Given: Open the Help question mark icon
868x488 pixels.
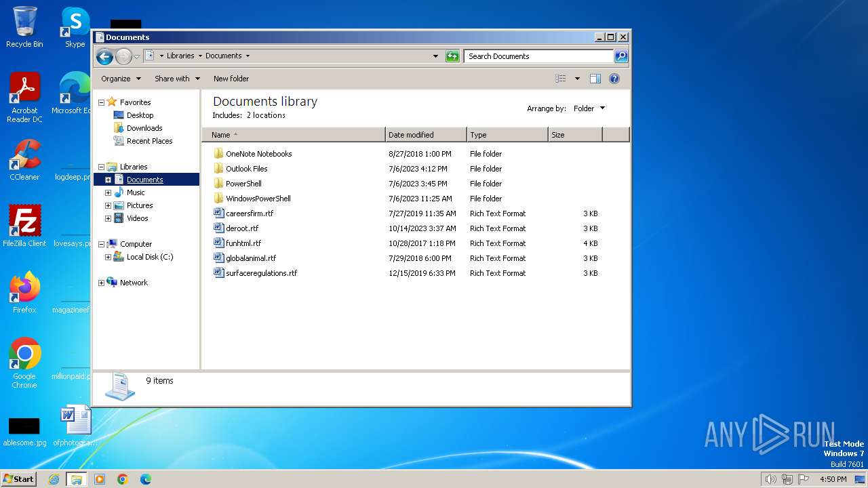Looking at the screenshot, I should click(614, 79).
